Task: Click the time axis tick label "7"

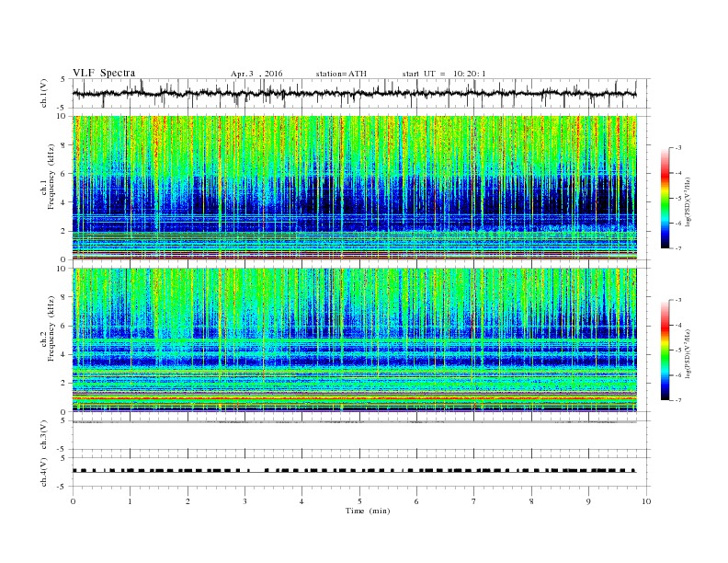Action: [x=474, y=501]
